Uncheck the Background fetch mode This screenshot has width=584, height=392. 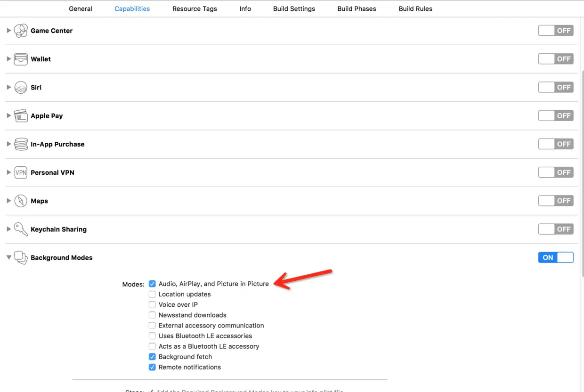click(152, 357)
